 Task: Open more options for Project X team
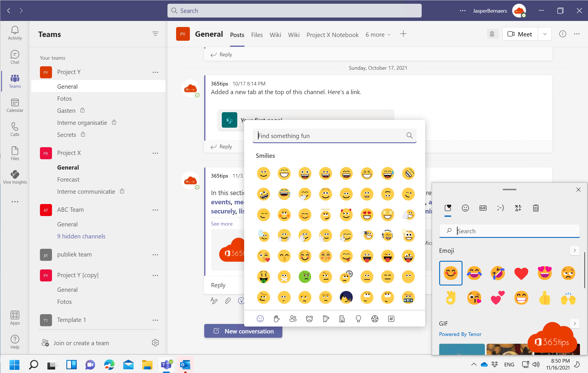pyautogui.click(x=155, y=153)
